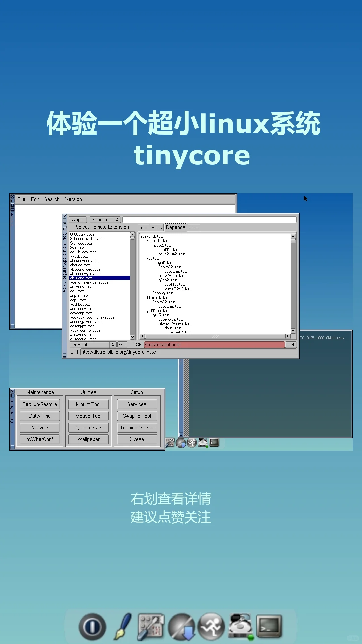362x644 pixels.
Task: Click the small terminal icon in desktop dock
Action: [x=214, y=442]
